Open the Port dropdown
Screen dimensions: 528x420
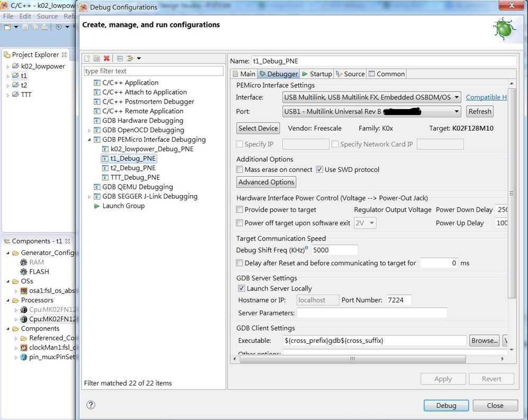372,112
